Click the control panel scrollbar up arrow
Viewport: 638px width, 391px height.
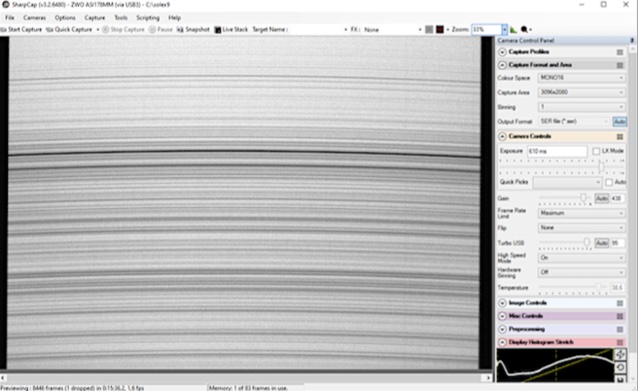click(x=633, y=48)
